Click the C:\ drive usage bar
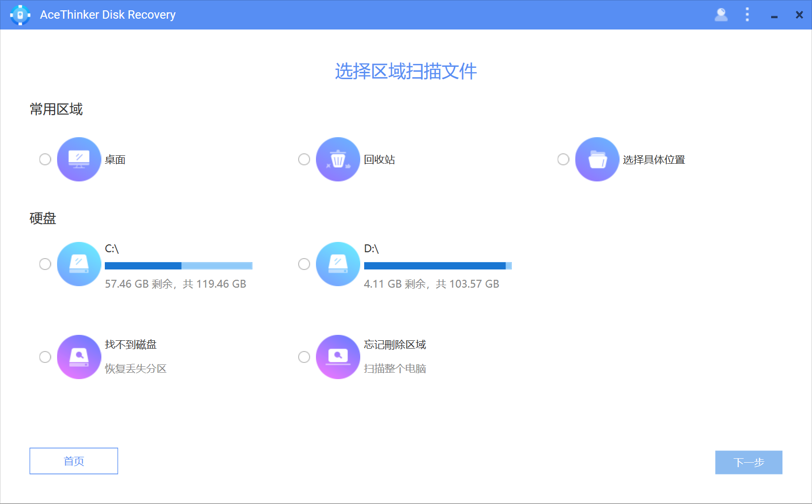This screenshot has height=504, width=812. (179, 266)
